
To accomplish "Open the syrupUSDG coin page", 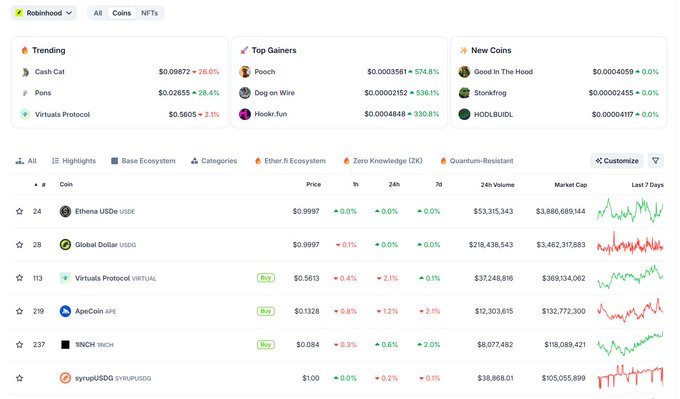I will tap(113, 378).
